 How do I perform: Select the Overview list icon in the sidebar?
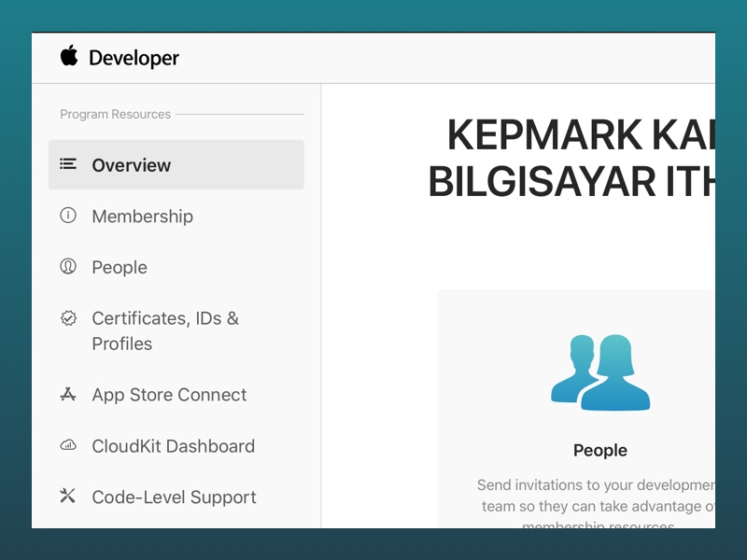coord(68,164)
